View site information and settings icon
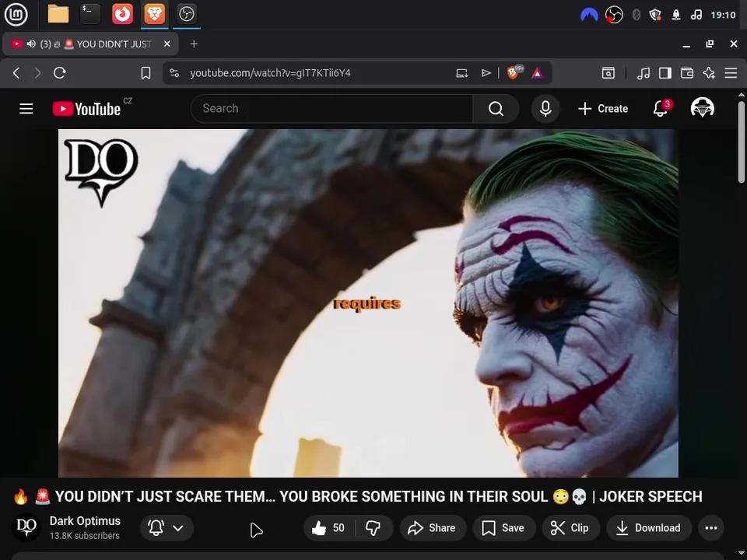 pyautogui.click(x=174, y=73)
